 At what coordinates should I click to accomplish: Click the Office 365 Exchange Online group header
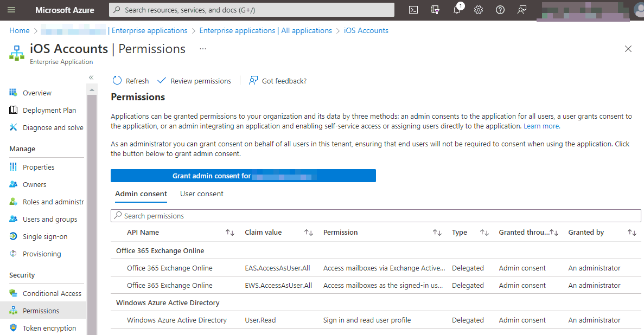click(x=160, y=251)
